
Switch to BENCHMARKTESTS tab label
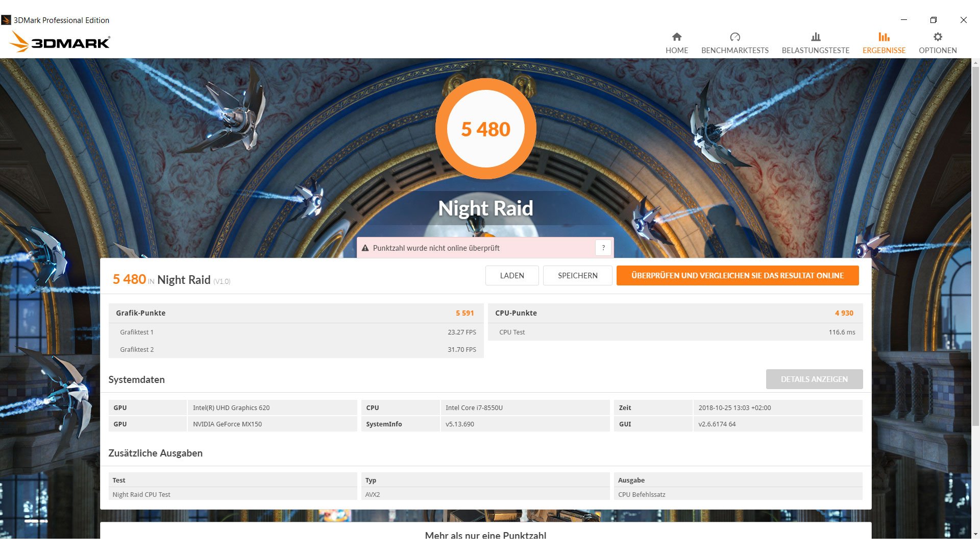(x=735, y=50)
